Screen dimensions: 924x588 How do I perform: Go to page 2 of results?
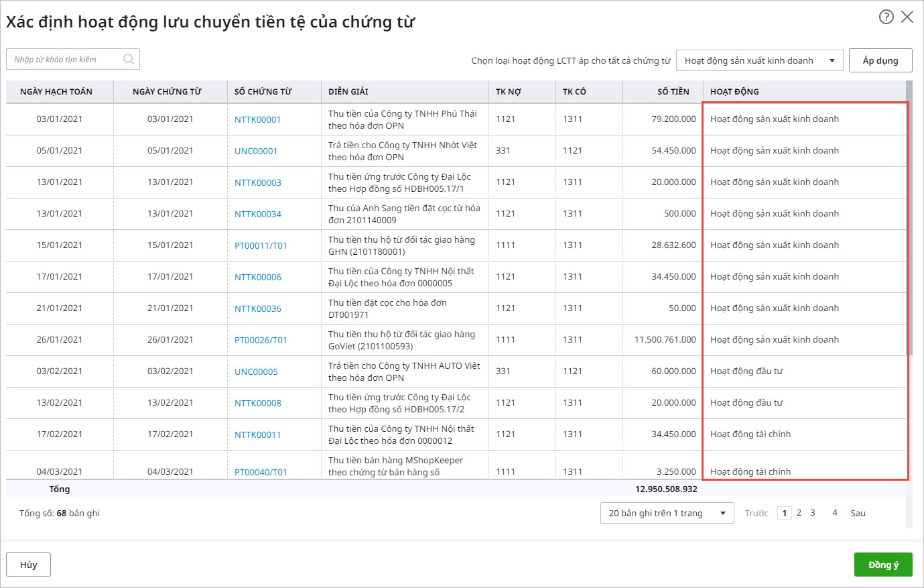coord(799,513)
